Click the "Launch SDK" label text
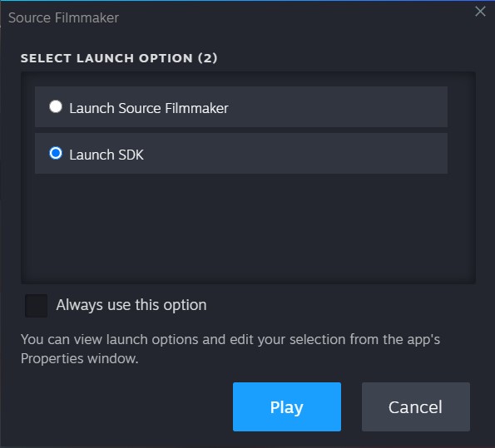The image size is (495, 448). (106, 155)
